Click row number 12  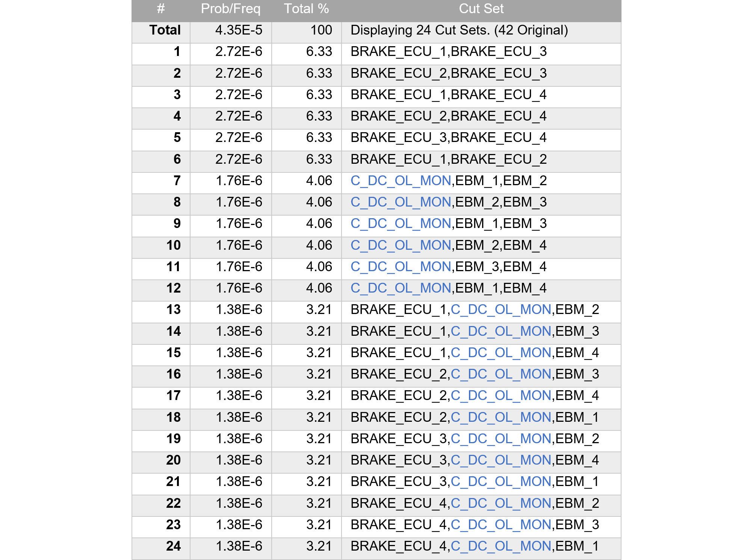coord(174,288)
